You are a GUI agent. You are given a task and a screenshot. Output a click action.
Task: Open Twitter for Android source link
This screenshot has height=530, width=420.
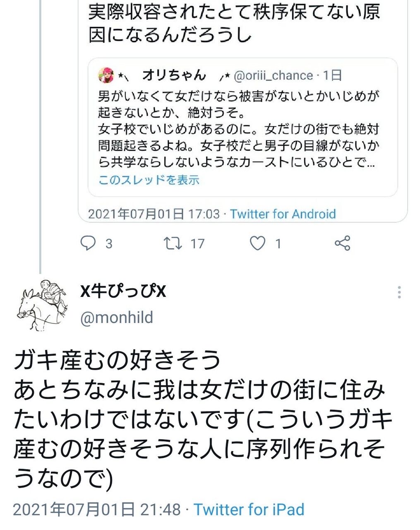283,214
